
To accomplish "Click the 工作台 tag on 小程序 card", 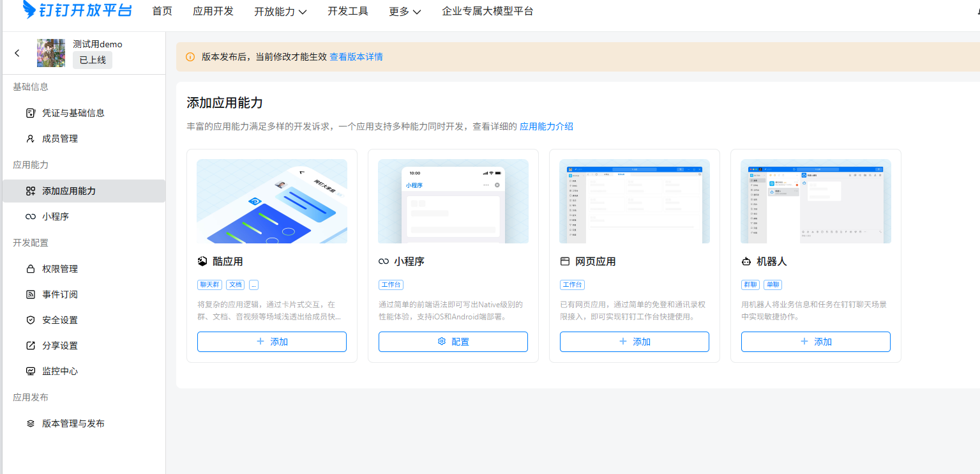I will click(391, 285).
